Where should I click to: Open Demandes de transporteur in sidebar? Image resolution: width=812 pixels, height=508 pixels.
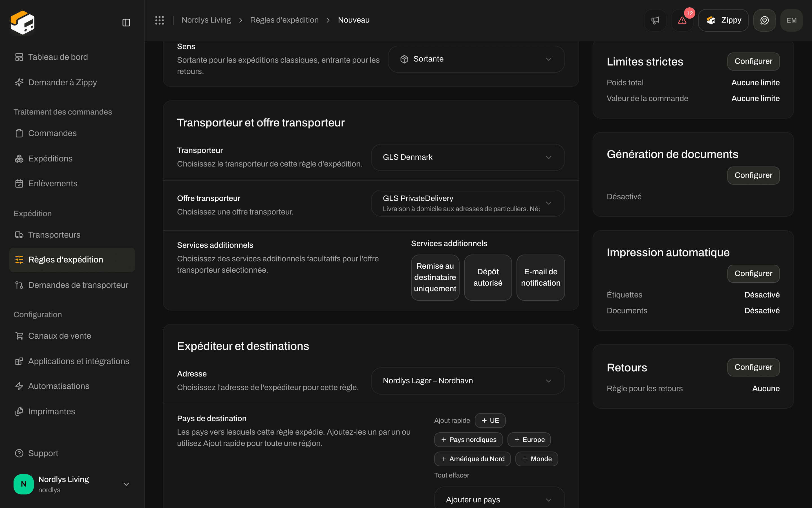pos(72,285)
